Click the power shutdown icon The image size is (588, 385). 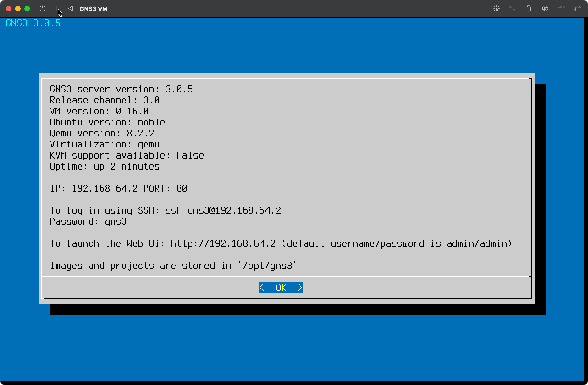[x=42, y=9]
